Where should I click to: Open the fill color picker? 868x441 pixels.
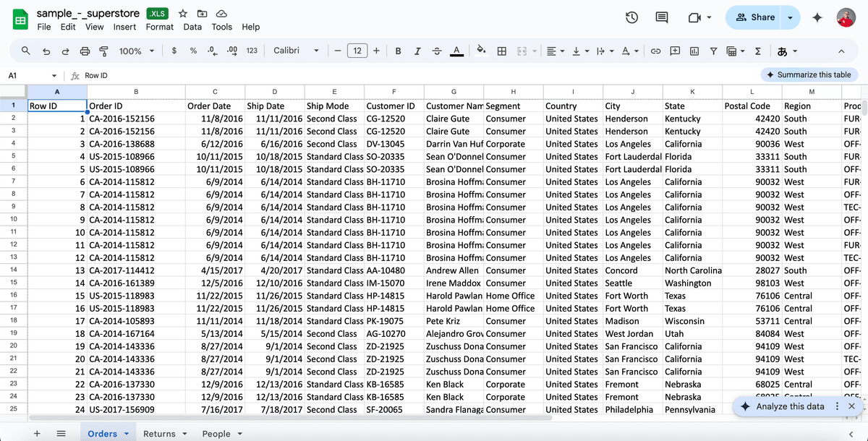click(x=481, y=51)
